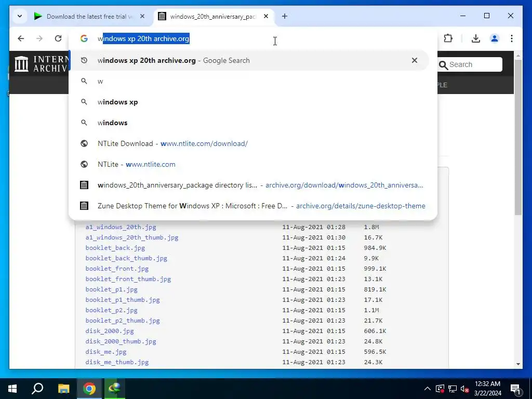Click the scrollbar up arrow

pyautogui.click(x=518, y=55)
